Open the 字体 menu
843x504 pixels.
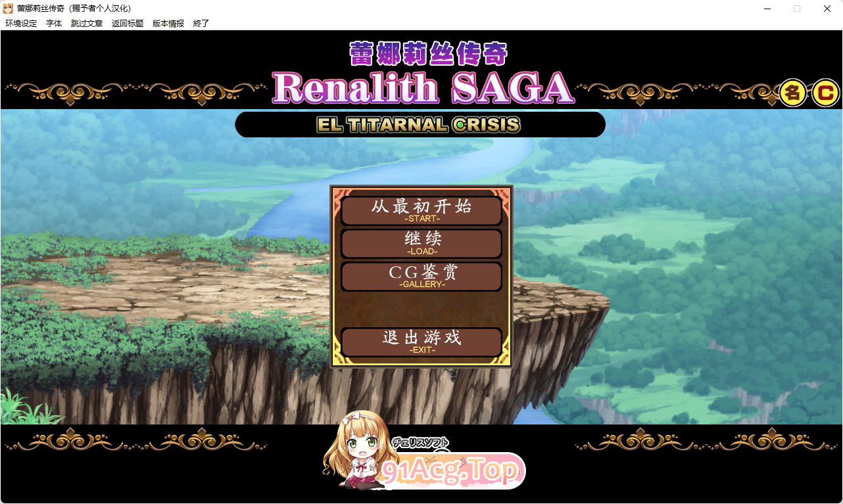(54, 23)
